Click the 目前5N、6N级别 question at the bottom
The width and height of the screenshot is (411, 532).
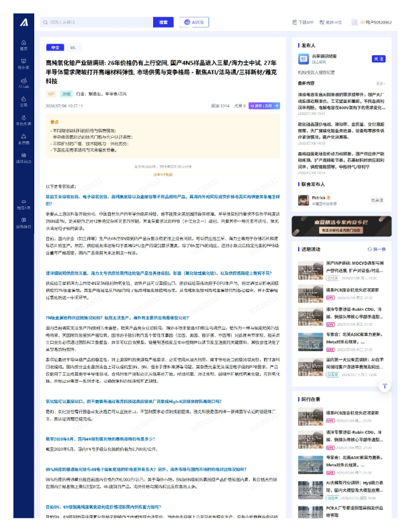[103, 507]
